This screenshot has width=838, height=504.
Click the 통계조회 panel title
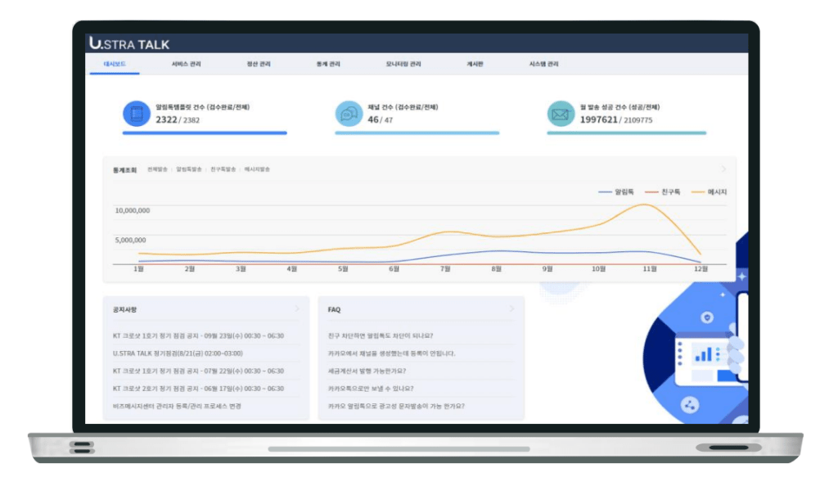[x=124, y=170]
